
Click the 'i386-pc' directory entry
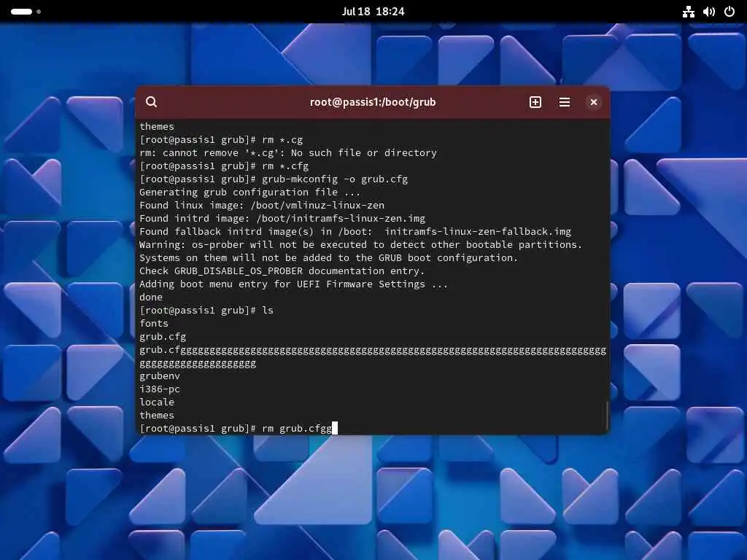(160, 389)
